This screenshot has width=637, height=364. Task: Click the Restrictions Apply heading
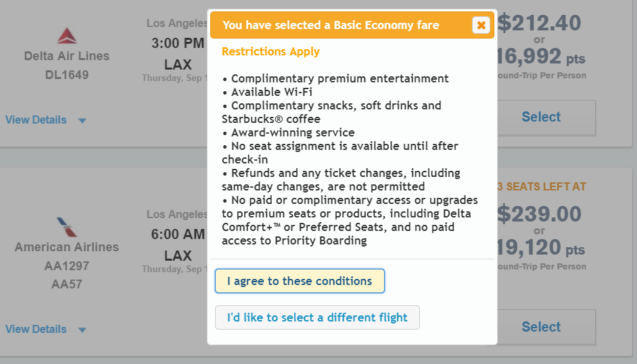coord(270,52)
